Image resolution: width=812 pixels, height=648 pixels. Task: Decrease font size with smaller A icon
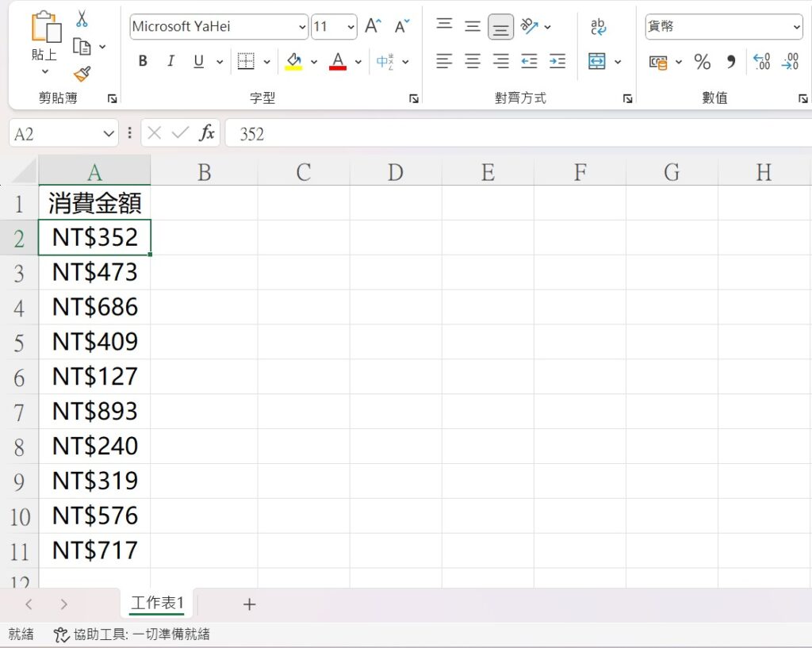(x=402, y=26)
